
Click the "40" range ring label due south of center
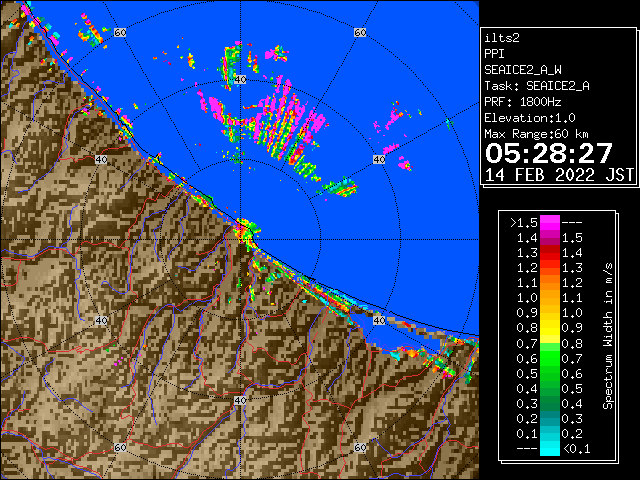(x=240, y=400)
